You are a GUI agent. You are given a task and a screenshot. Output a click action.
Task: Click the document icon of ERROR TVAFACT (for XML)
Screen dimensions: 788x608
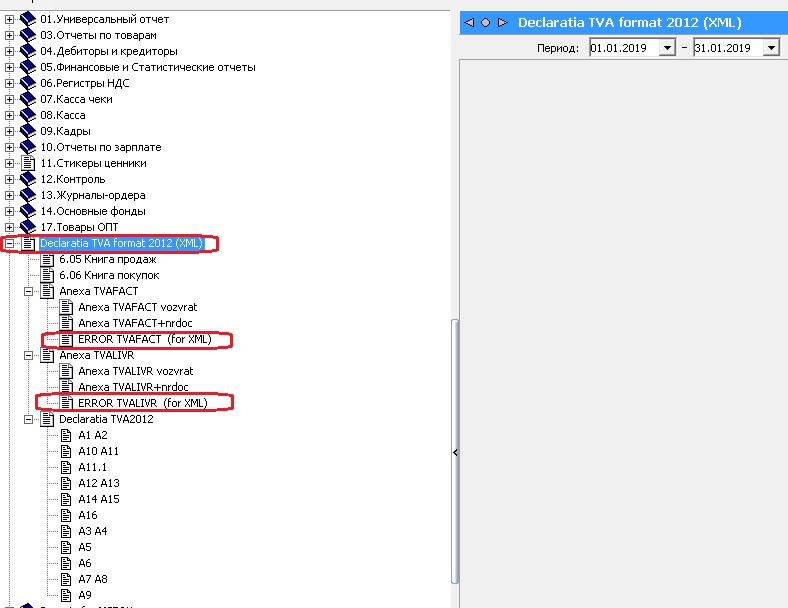click(66, 339)
